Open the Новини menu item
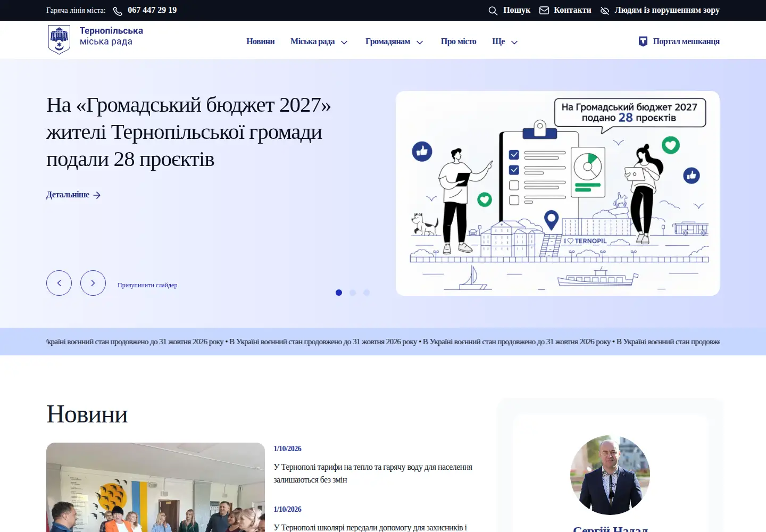766x532 pixels. [x=261, y=41]
